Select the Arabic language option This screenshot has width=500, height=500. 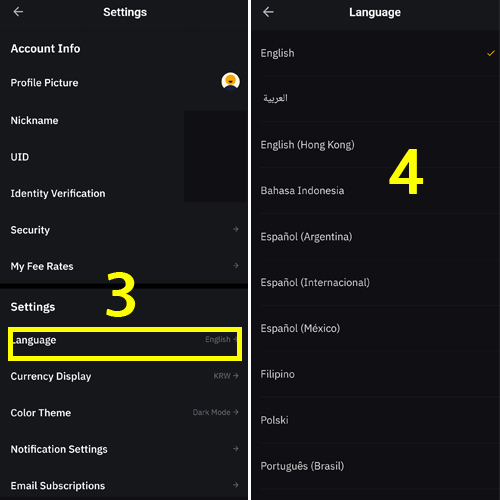376,98
